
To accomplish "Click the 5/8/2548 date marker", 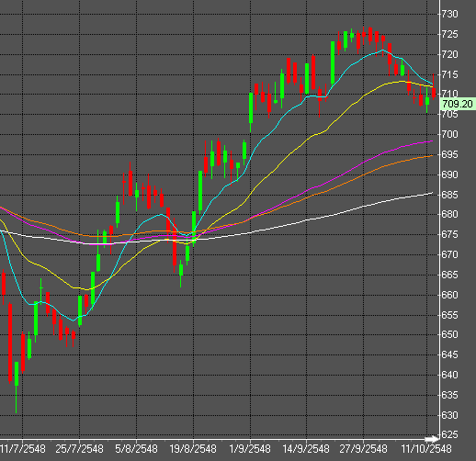I will (x=136, y=449).
